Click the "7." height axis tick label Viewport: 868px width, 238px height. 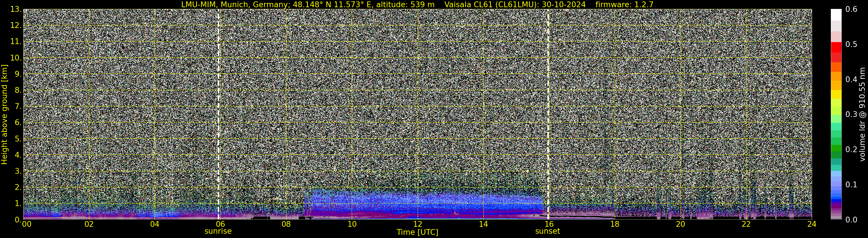18,107
